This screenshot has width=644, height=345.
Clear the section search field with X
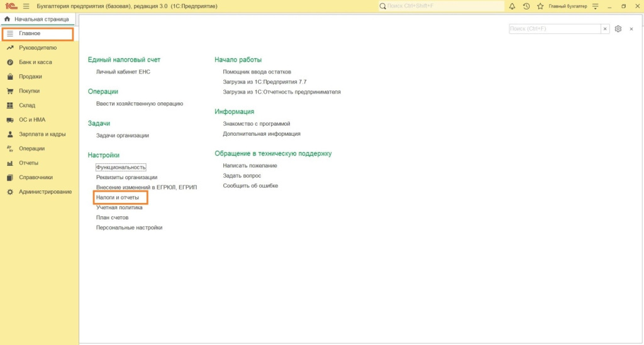[605, 29]
